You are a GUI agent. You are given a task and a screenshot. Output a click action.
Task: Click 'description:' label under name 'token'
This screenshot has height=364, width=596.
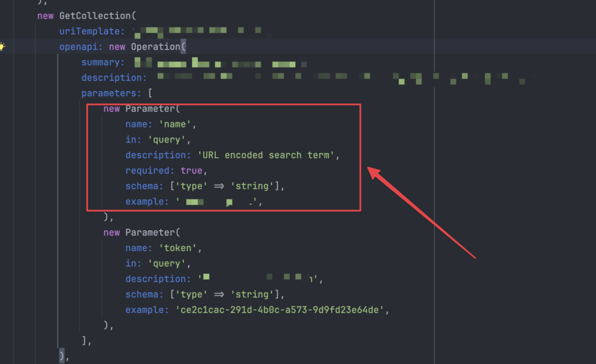click(158, 279)
